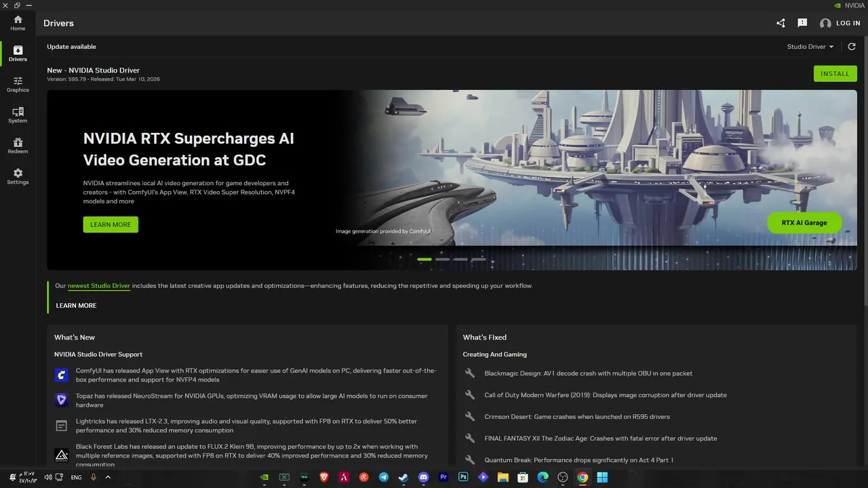Click wrench icon beside Crimson Desert fix
868x488 pixels.
click(470, 417)
